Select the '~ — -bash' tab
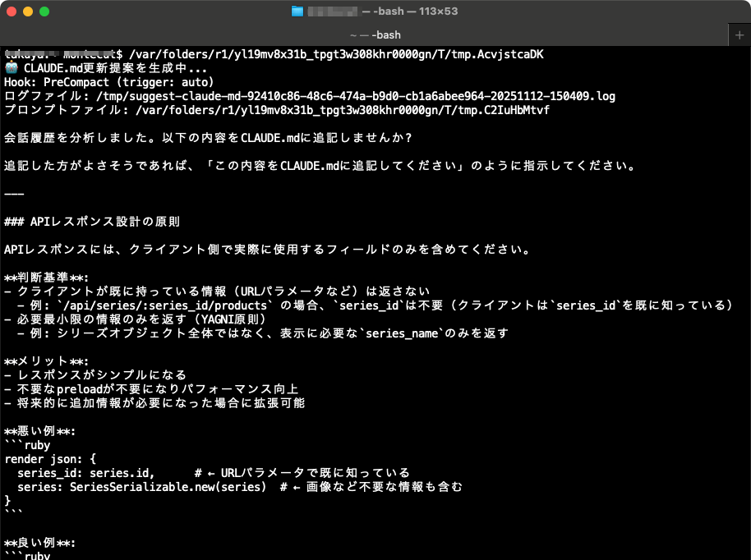The height and width of the screenshot is (560, 751). 375,35
